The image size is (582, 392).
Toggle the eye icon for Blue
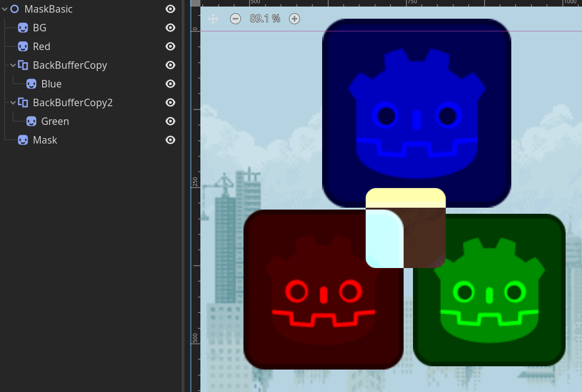(x=170, y=84)
